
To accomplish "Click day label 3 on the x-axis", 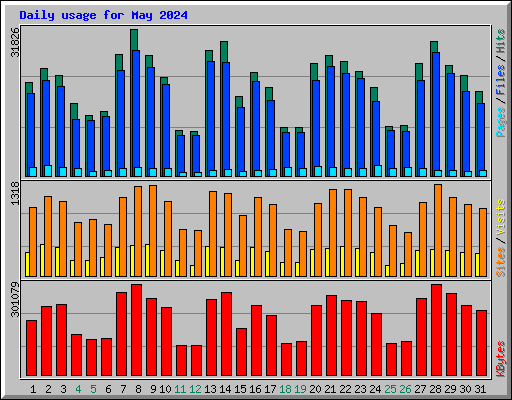I will click(63, 389).
